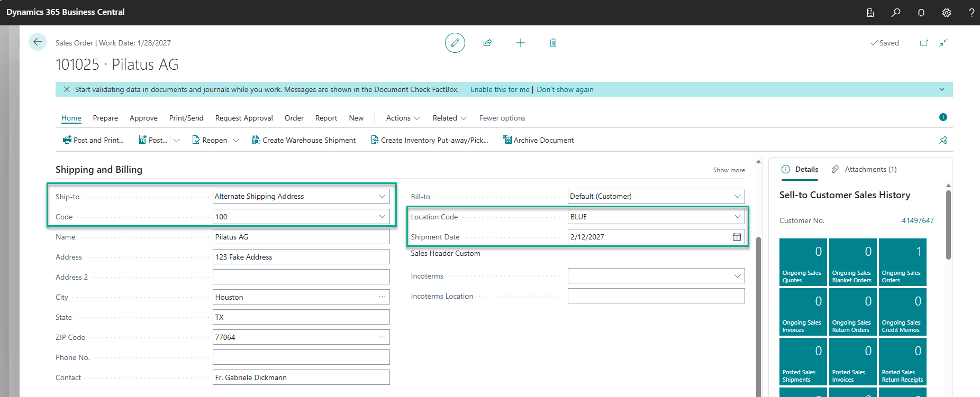Screen dimensions: 980x397
Task: Click Create Inventory Put-away/Pick action
Action: [x=430, y=140]
